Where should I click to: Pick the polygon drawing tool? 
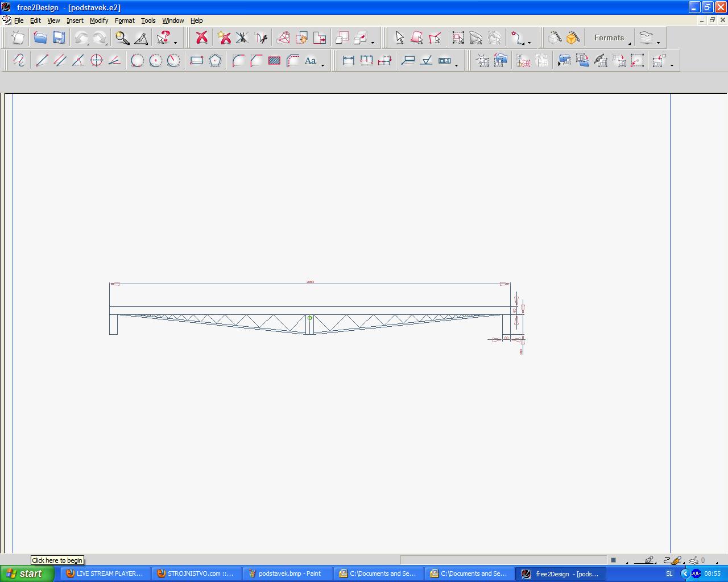[x=215, y=60]
